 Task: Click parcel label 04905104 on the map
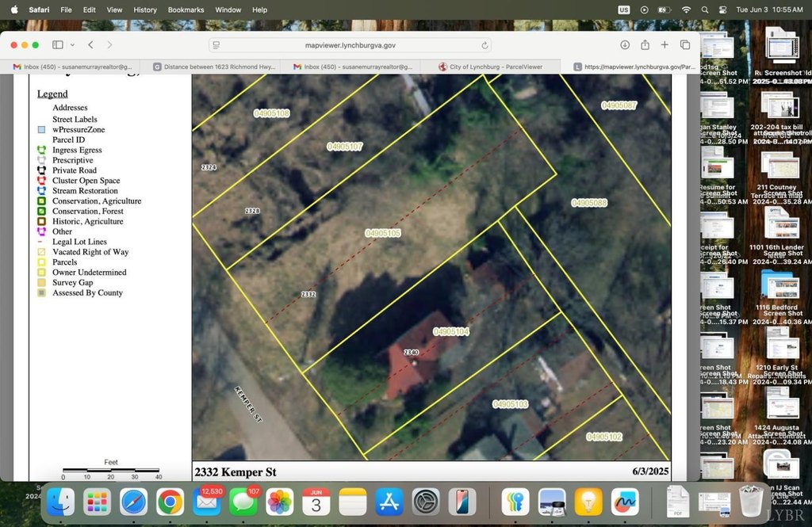451,331
